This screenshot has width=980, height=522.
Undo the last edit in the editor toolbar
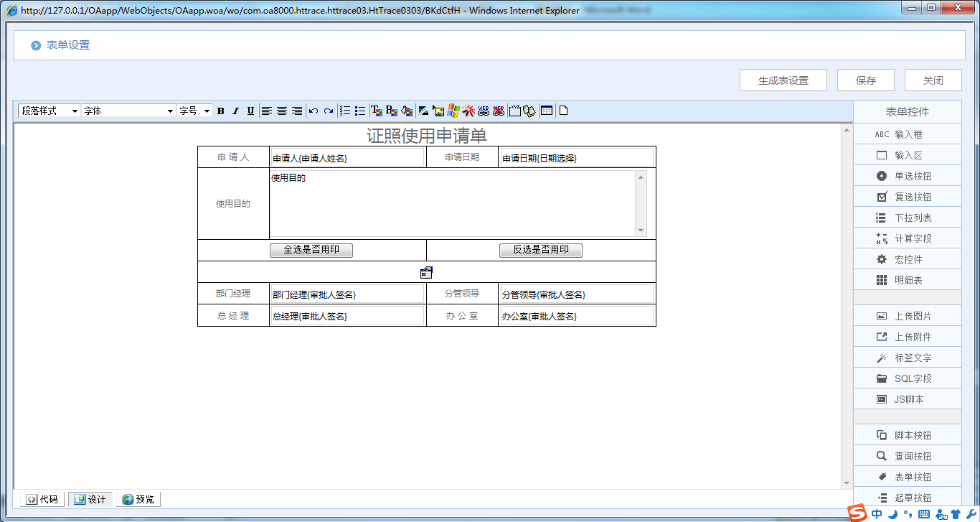(314, 111)
